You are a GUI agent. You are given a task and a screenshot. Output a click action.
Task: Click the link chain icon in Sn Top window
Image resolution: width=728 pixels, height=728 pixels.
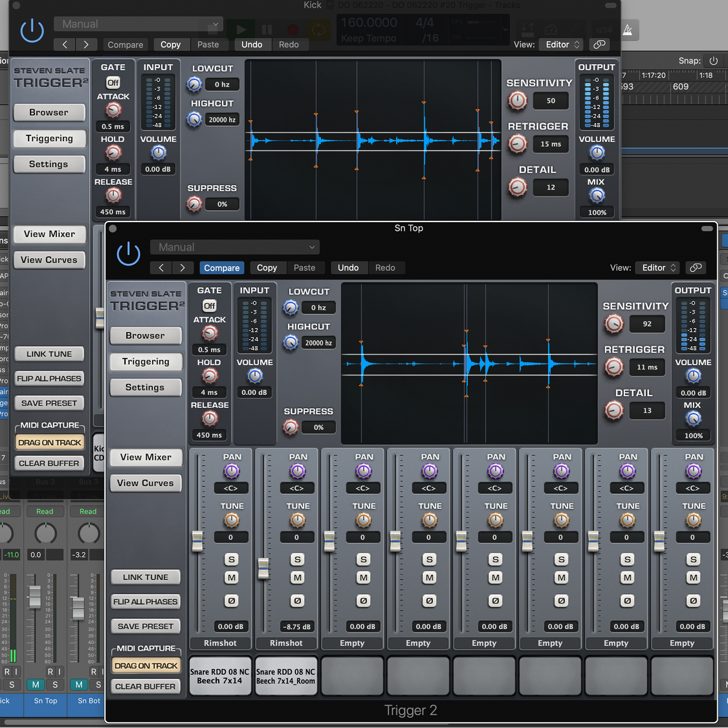[696, 267]
